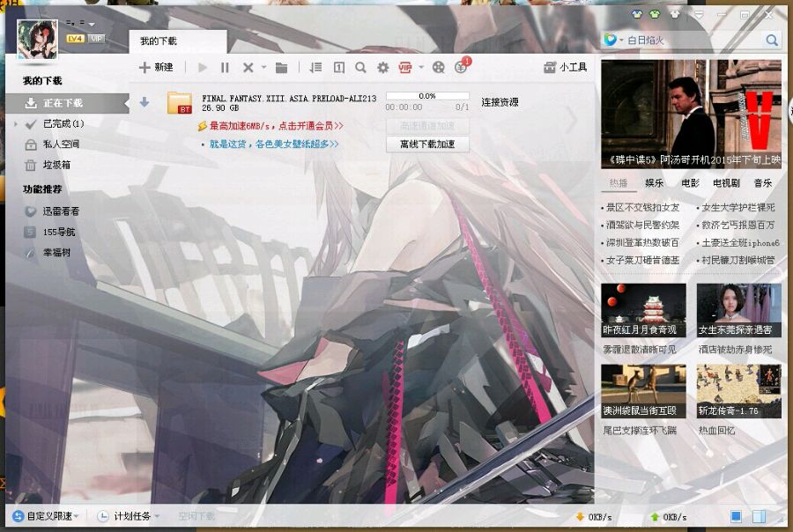Switch to the 电影 tab
Screen dimensions: 793x532
[690, 183]
